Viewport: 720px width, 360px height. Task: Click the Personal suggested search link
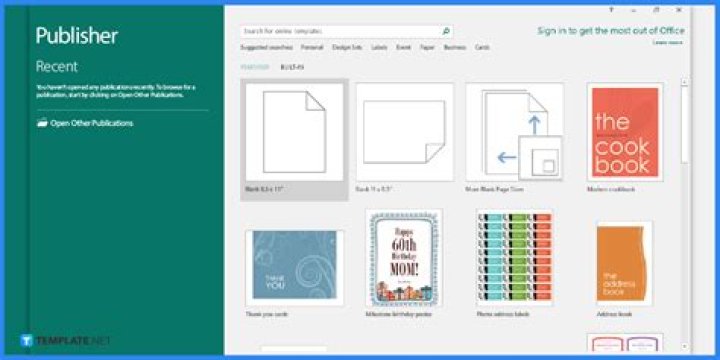click(312, 47)
